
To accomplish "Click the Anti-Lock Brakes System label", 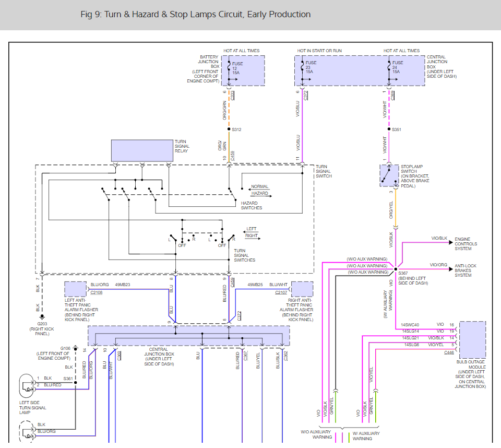I will (x=465, y=270).
